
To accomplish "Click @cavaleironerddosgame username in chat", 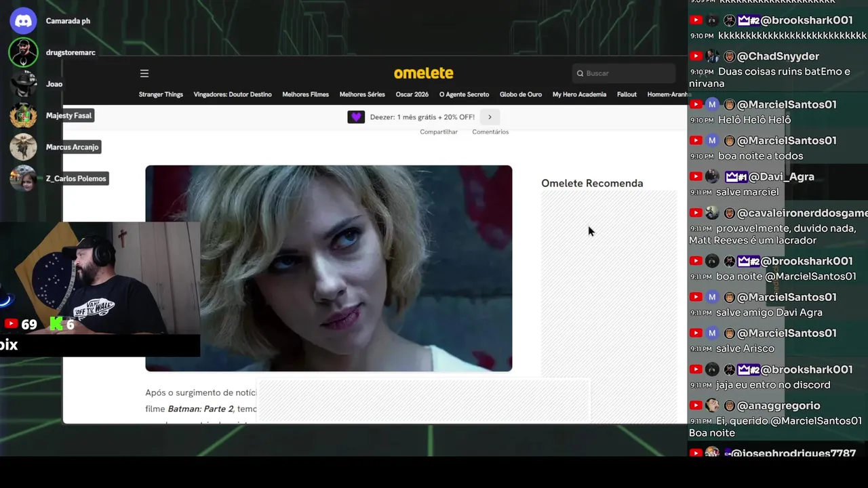I will coord(802,213).
